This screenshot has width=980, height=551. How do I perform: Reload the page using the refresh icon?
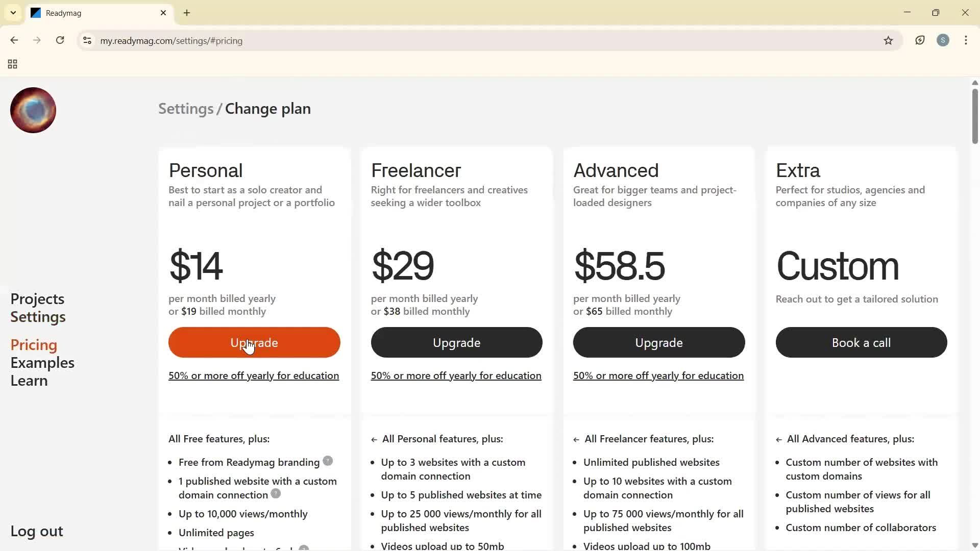60,40
